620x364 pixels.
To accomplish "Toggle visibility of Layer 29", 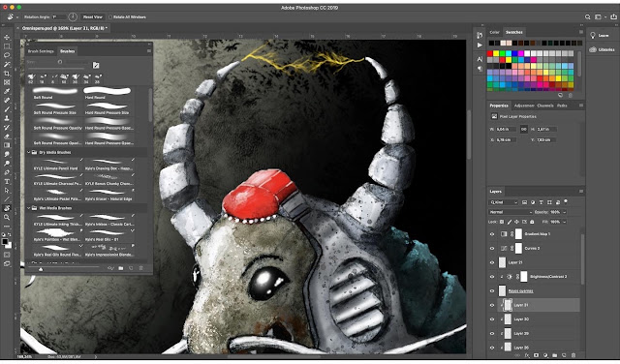I will [492, 334].
